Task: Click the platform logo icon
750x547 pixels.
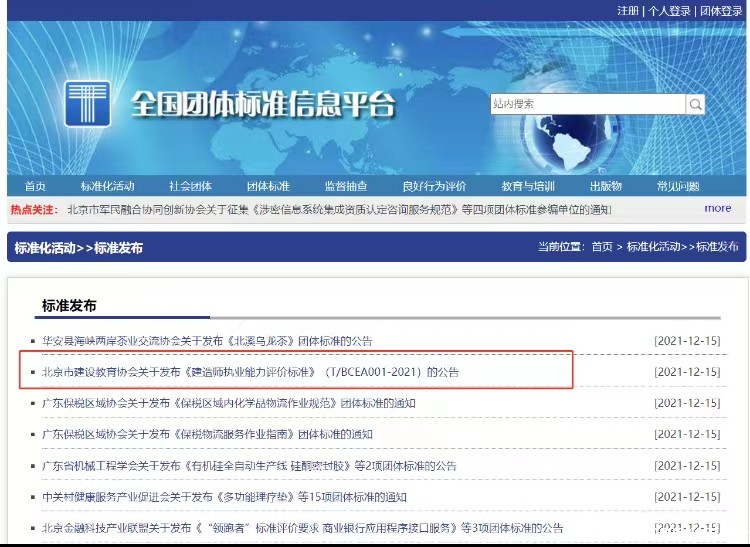Action: click(87, 104)
